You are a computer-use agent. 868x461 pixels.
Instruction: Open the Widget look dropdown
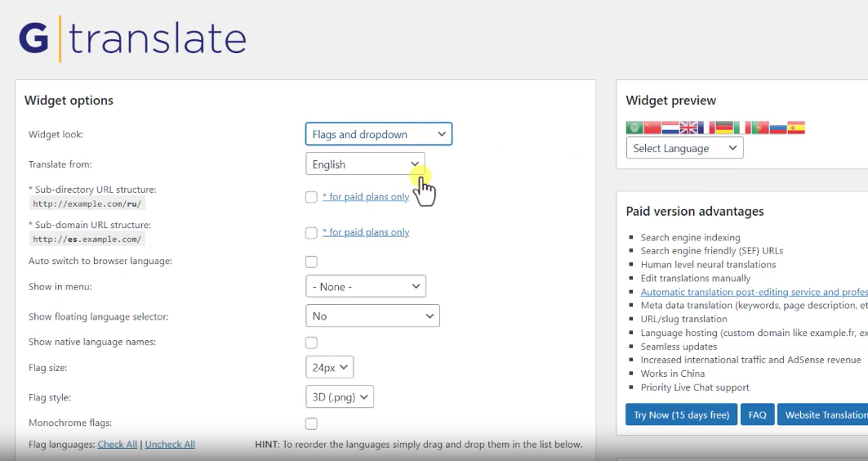point(379,134)
